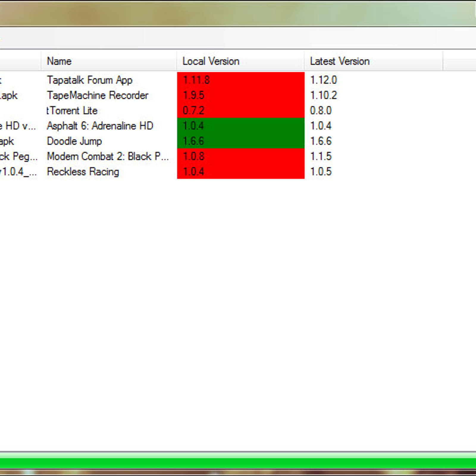
Task: Select TapeMachine Recorder in the list
Action: [98, 95]
